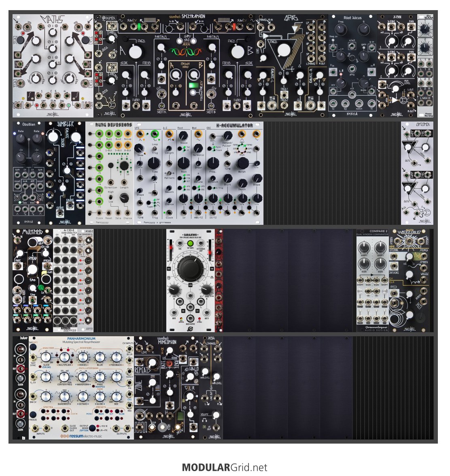Adjust Spectraphon side B FREQ knob
Screen dimensions: 450x476
click(238, 51)
